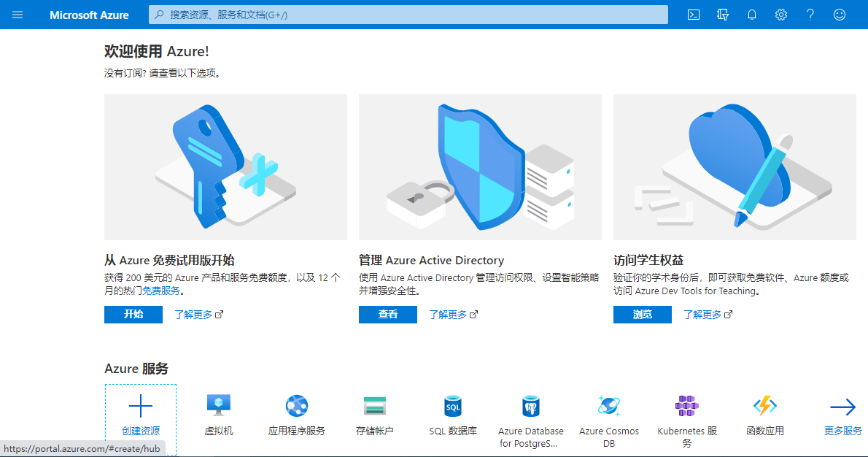Click the 欢迎使用 Azure! heading
The image size is (868, 457).
[x=157, y=52]
